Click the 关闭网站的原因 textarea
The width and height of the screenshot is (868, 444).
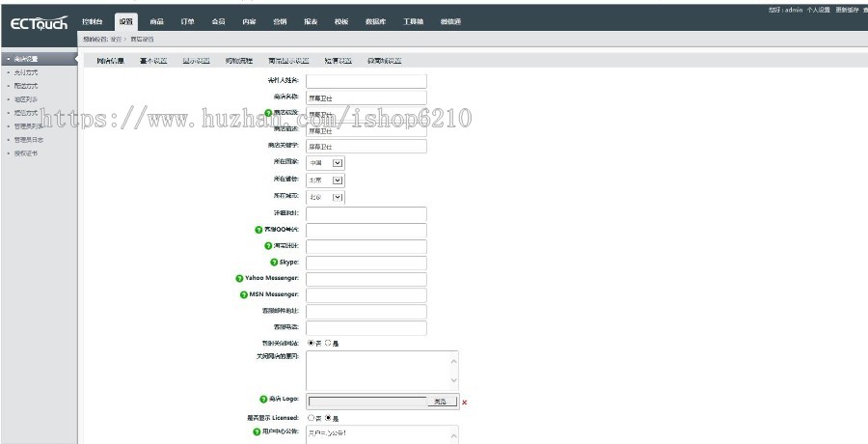point(382,371)
